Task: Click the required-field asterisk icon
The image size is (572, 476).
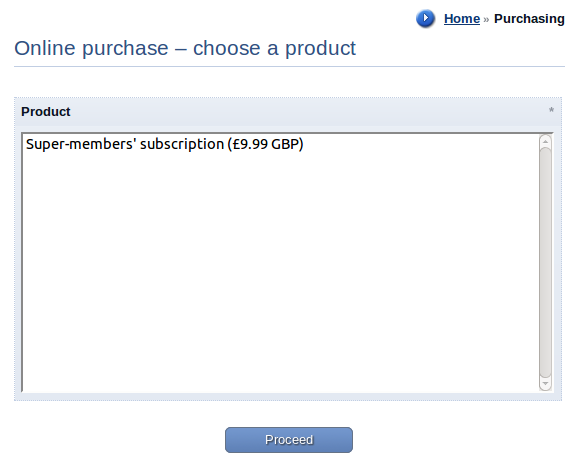Action: click(551, 110)
